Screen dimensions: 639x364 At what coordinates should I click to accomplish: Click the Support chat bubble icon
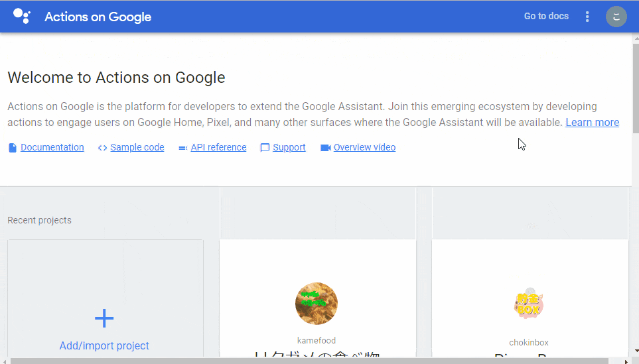265,148
